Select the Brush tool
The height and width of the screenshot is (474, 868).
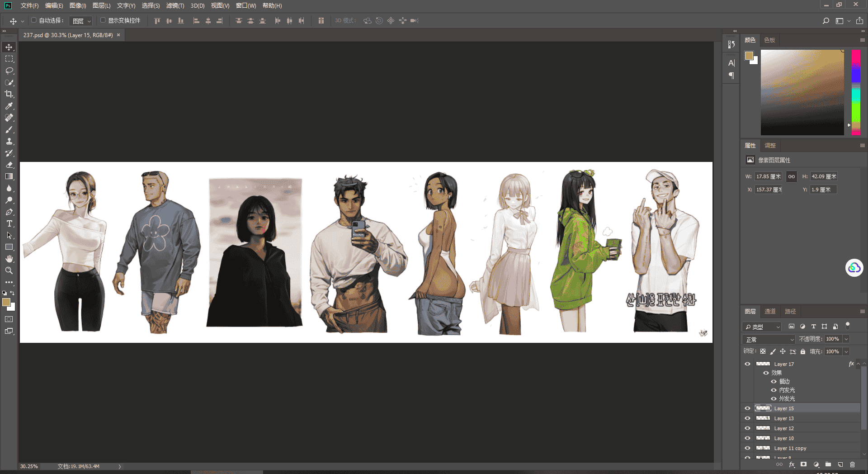click(9, 130)
